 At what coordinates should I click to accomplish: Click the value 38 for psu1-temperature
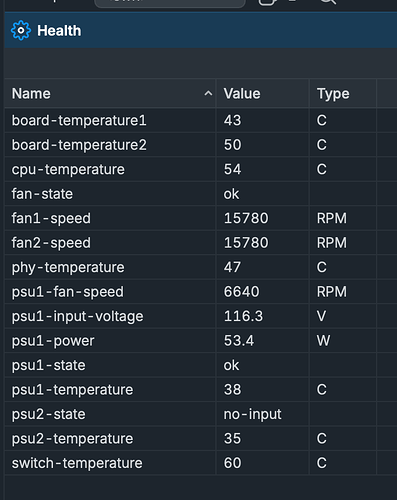pyautogui.click(x=232, y=390)
